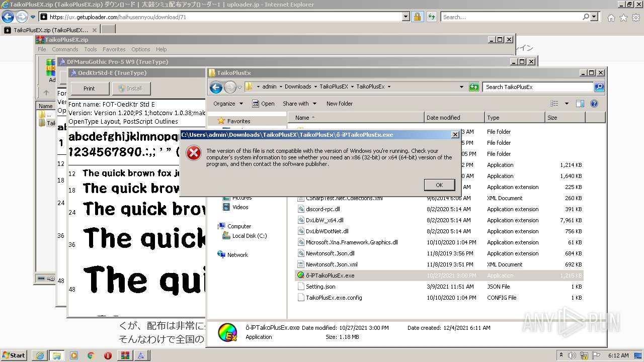The width and height of the screenshot is (644, 362).
Task: Select the DxLibWDotNet.dll file
Action: (x=327, y=231)
